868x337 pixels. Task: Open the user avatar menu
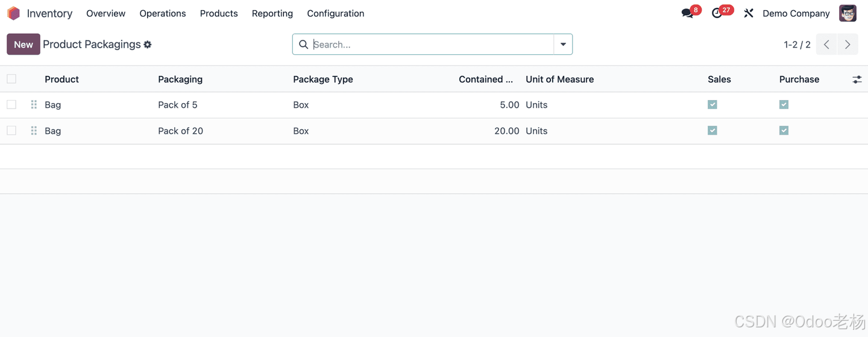tap(848, 13)
